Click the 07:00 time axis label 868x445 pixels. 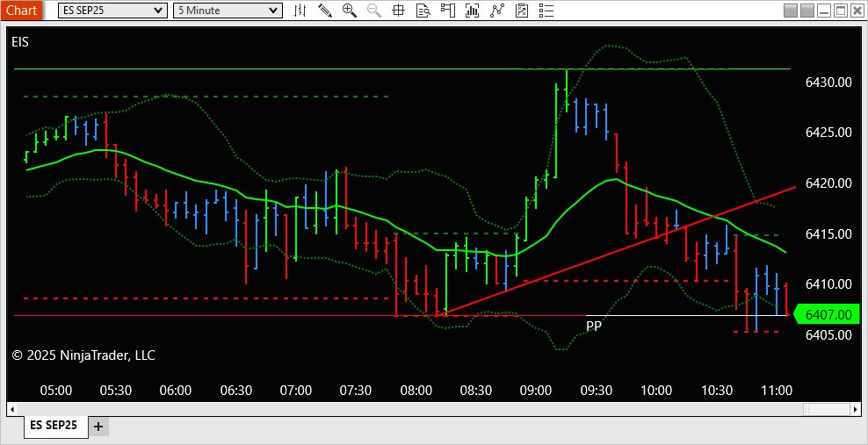[295, 391]
